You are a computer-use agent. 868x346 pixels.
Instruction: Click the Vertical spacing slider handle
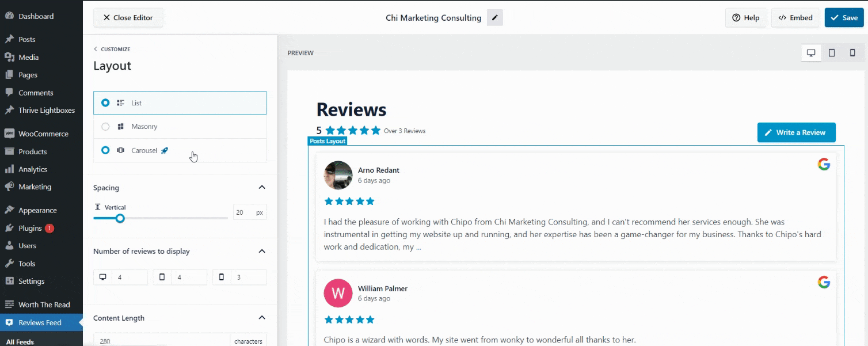coord(120,218)
